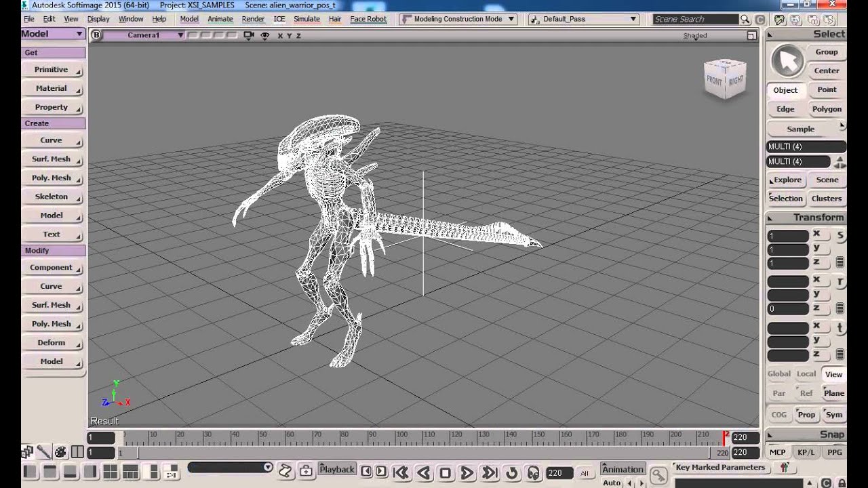Enable Local transform mode
The image size is (868, 488).
[806, 373]
